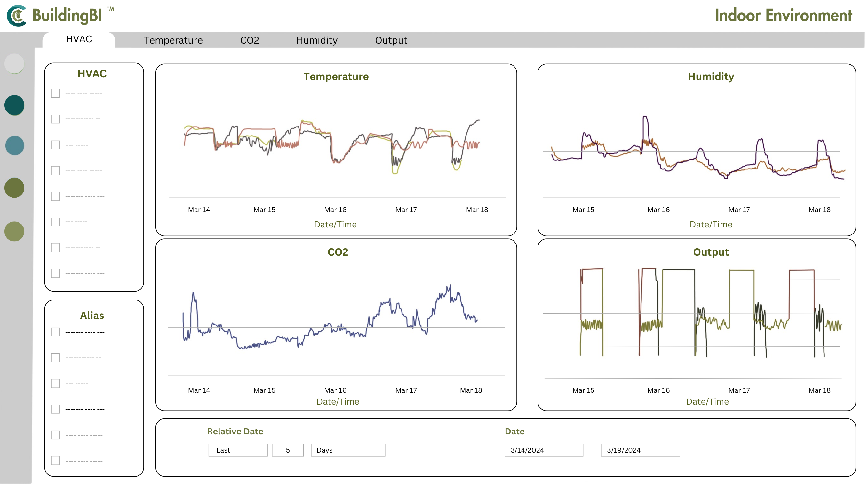Viewport: 868px width, 485px height.
Task: Click the BuildingBI logo icon
Action: [x=17, y=15]
